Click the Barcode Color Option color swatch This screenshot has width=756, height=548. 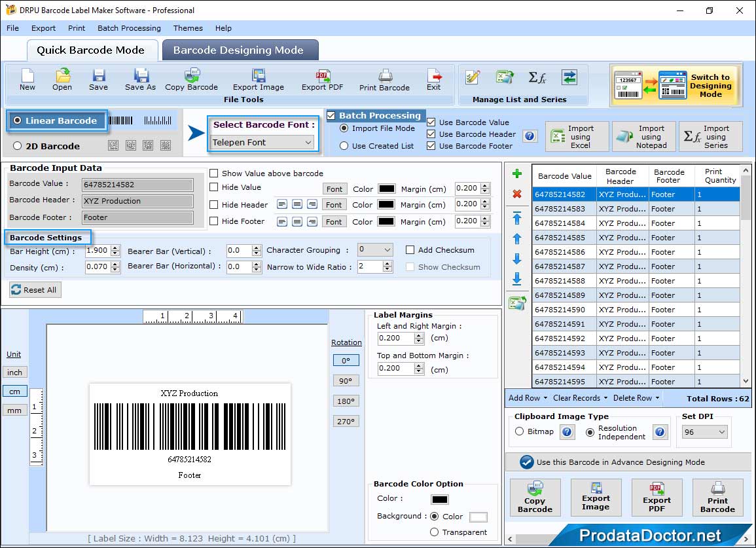tap(440, 500)
